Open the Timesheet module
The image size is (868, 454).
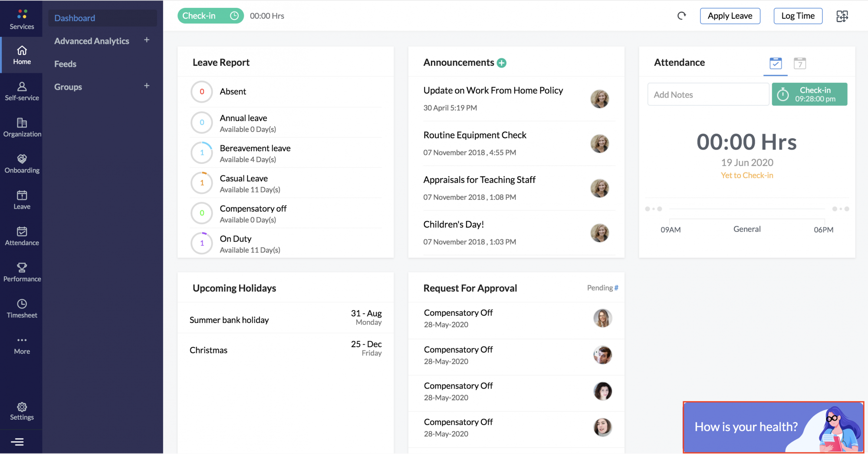point(21,308)
